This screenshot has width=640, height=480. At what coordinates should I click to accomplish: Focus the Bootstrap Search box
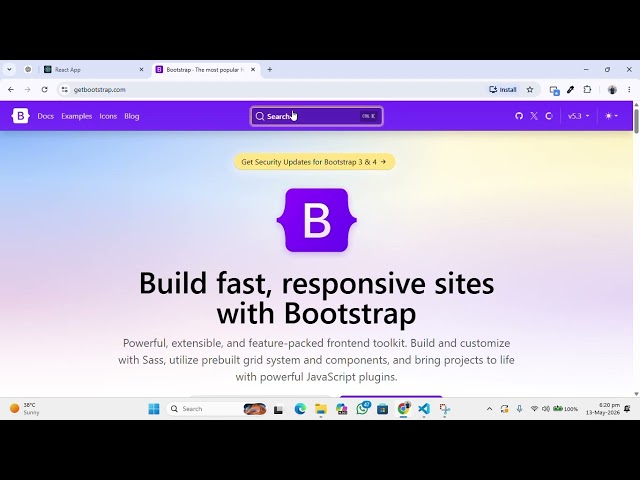click(x=317, y=116)
